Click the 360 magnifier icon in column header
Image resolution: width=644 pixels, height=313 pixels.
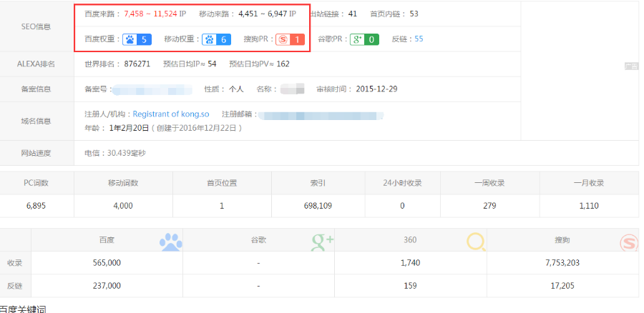pos(476,242)
